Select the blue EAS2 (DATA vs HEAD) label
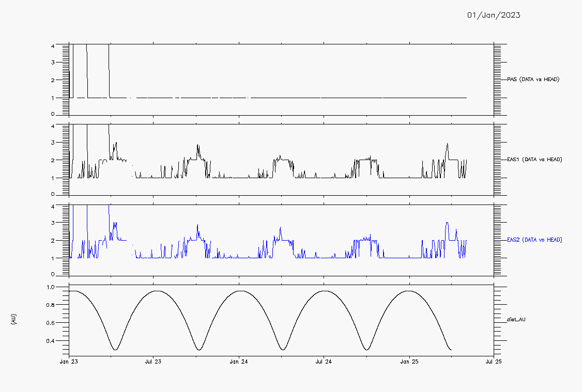The image size is (582, 392). point(535,240)
